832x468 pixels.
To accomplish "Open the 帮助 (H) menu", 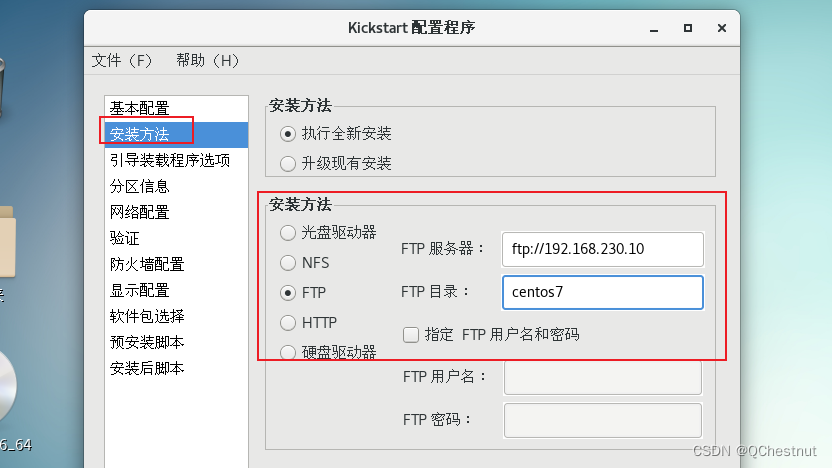I will [x=207, y=60].
